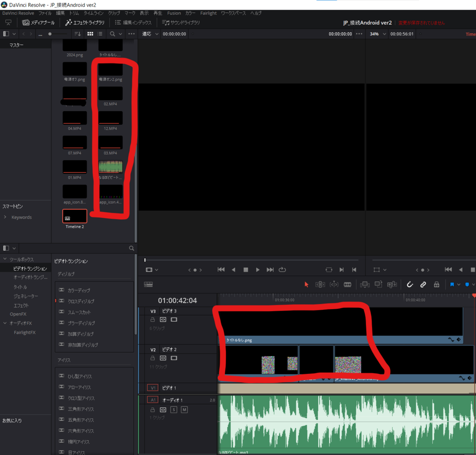Toggle linked selection chain icon
476x455 pixels.
click(423, 284)
